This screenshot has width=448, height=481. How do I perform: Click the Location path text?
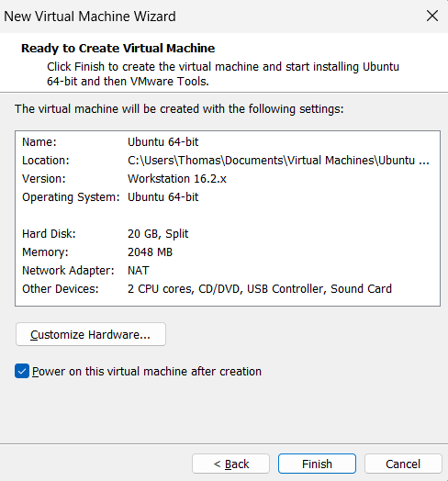(278, 161)
